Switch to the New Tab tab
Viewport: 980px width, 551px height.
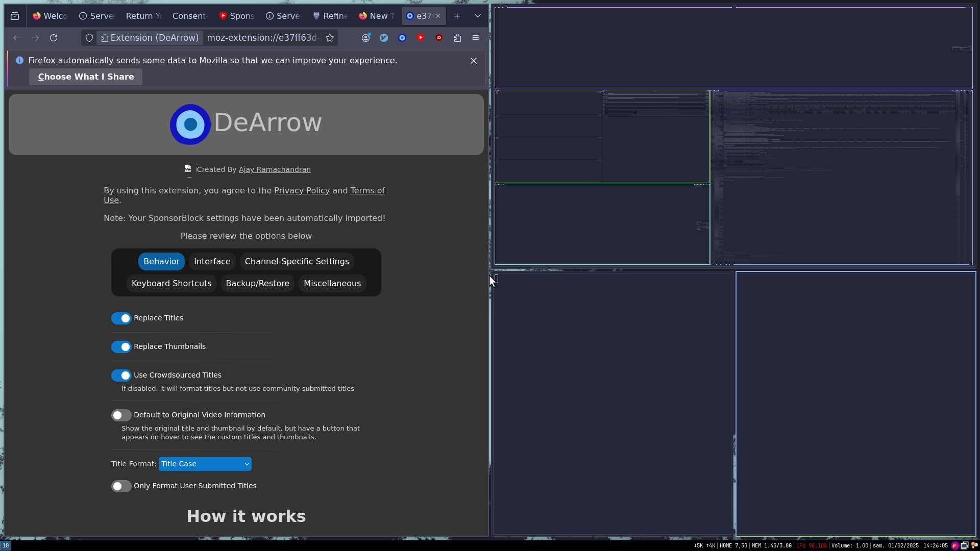coord(377,16)
